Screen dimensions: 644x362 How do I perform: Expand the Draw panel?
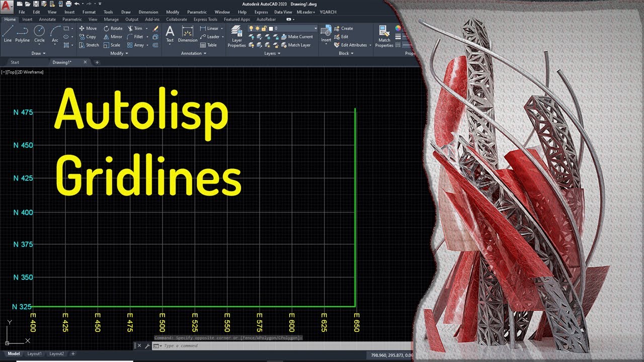[38, 53]
